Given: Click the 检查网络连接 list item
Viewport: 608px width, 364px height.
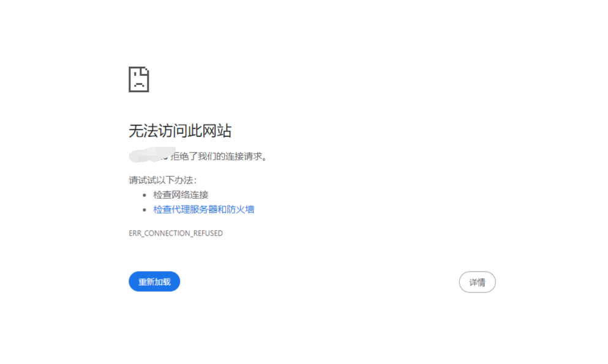Looking at the screenshot, I should pyautogui.click(x=181, y=195).
